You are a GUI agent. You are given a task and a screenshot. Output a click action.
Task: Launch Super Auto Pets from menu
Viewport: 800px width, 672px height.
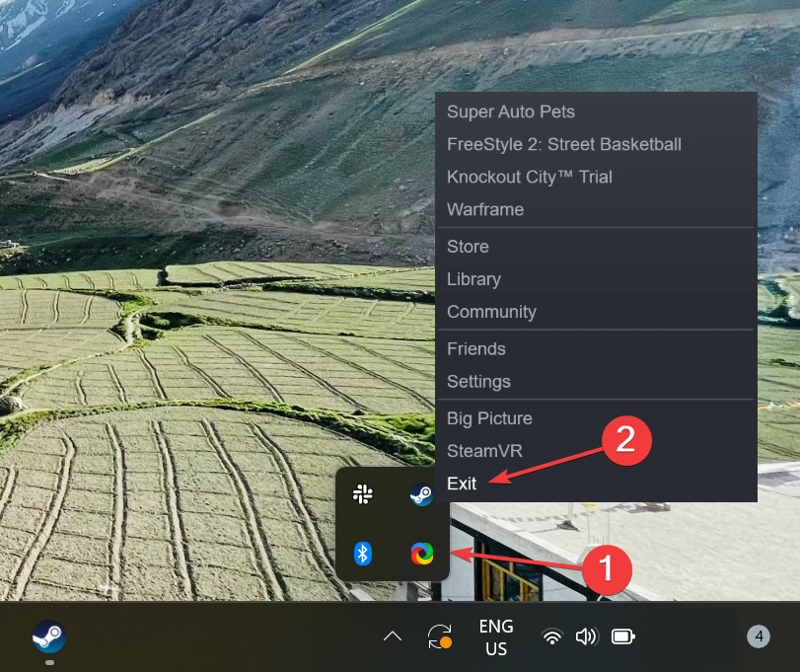coord(596,112)
